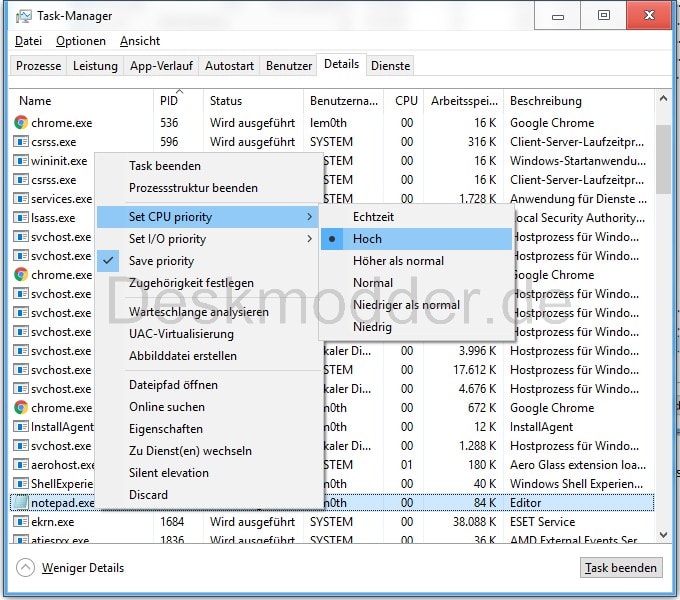Open the Optionen menu

[x=81, y=41]
